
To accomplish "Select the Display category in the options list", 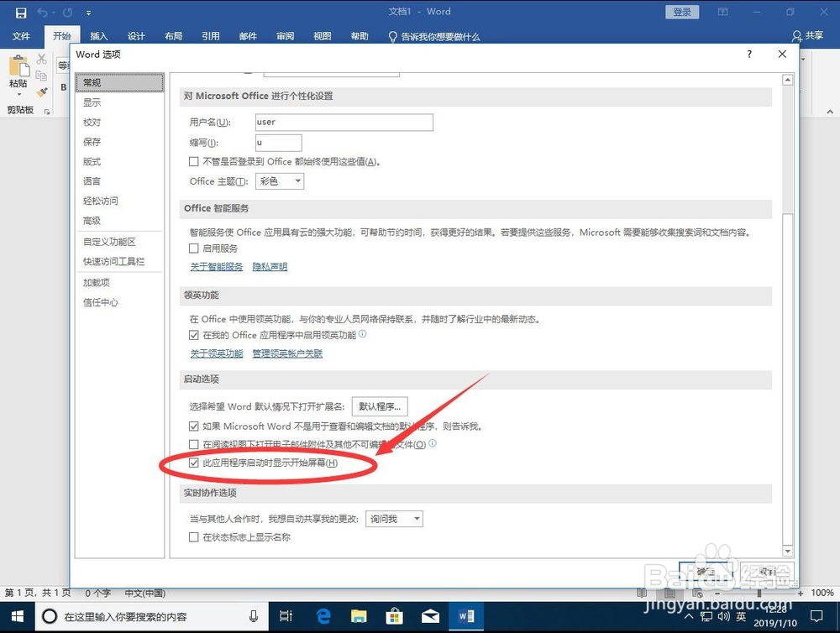I will coord(119,102).
